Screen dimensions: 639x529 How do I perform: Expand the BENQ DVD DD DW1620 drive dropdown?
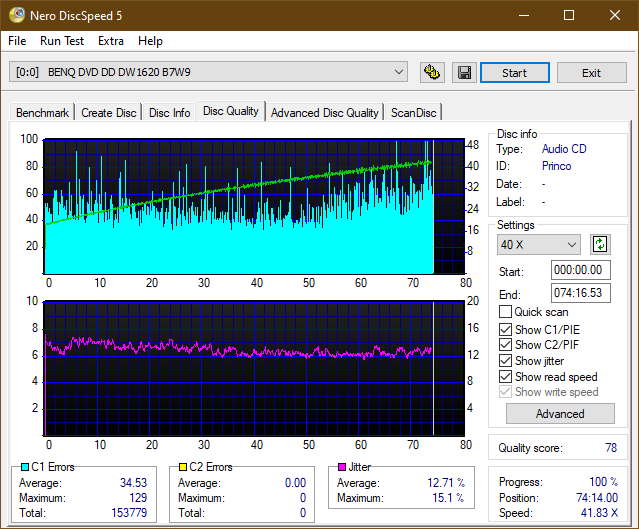pos(208,72)
